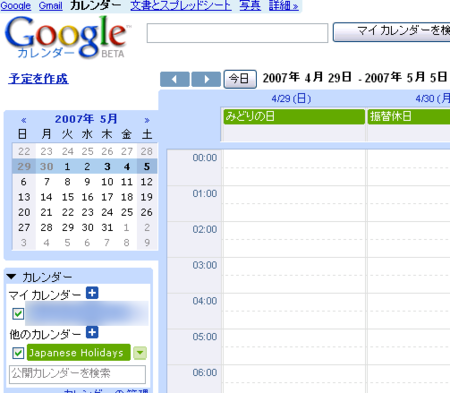The width and height of the screenshot is (450, 393).
Task: Select May 10 in the mini calendar
Action: pos(107,182)
